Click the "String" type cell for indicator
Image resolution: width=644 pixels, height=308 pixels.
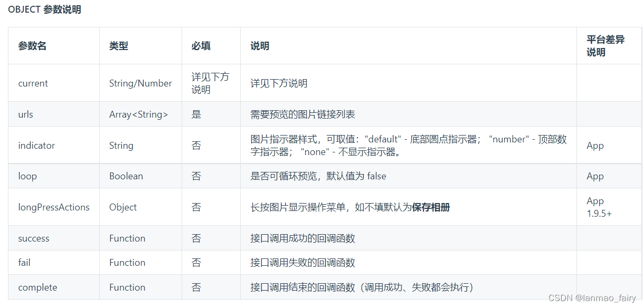coord(121,146)
